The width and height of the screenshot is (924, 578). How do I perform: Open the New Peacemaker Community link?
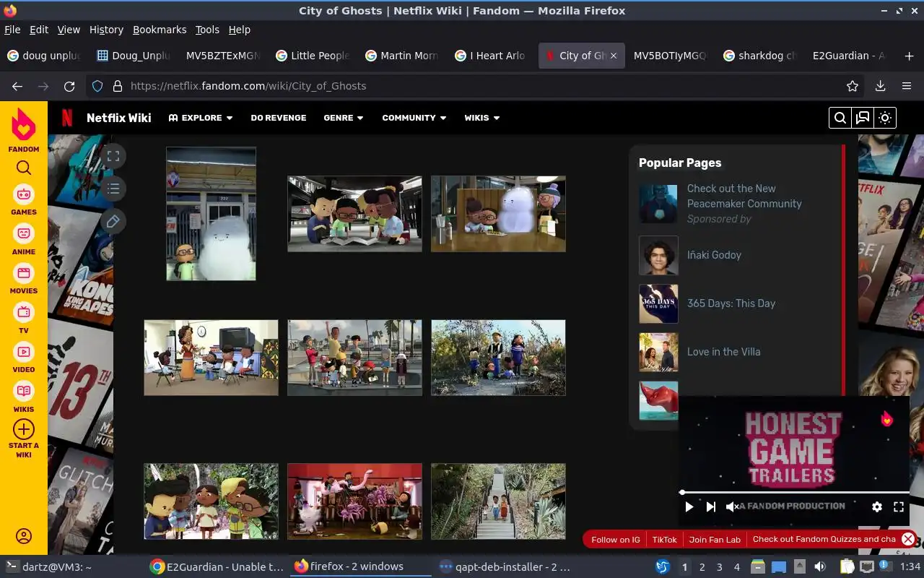(744, 196)
